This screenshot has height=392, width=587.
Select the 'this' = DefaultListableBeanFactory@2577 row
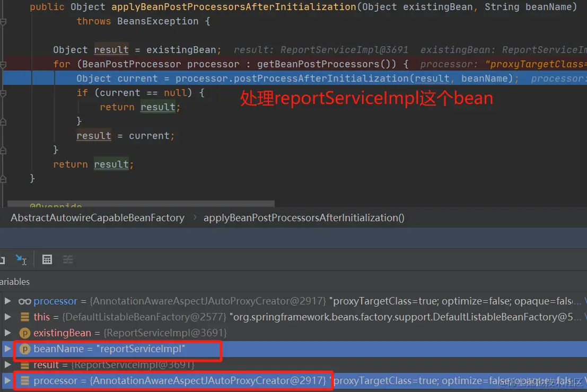pyautogui.click(x=294, y=317)
